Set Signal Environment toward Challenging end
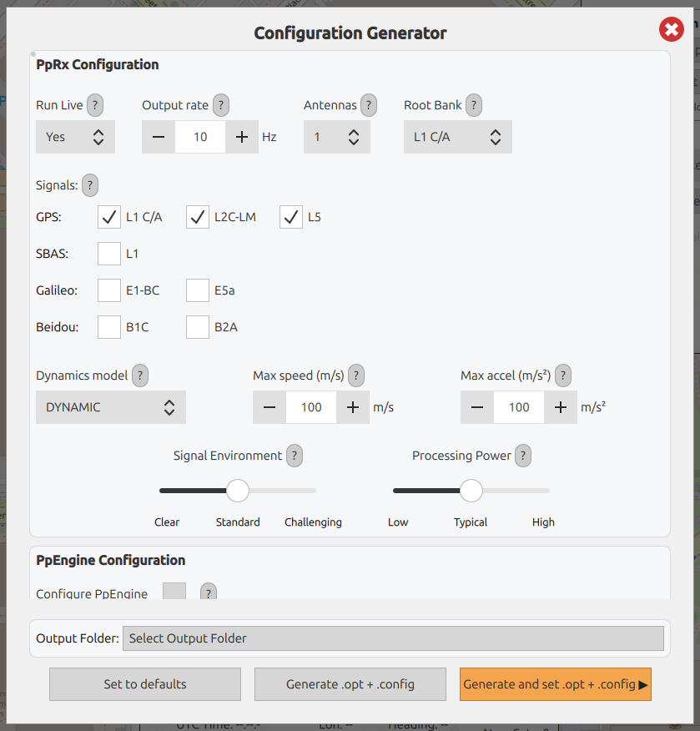Viewport: 700px width, 731px height. click(313, 491)
